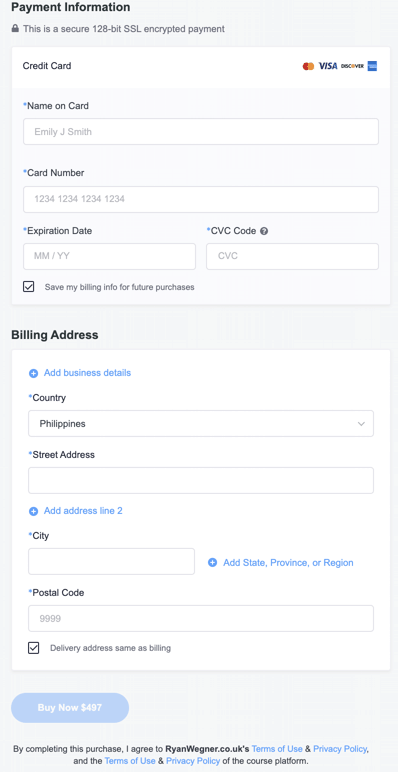
Task: Click the Buy Now $497 button
Action: pyautogui.click(x=70, y=708)
